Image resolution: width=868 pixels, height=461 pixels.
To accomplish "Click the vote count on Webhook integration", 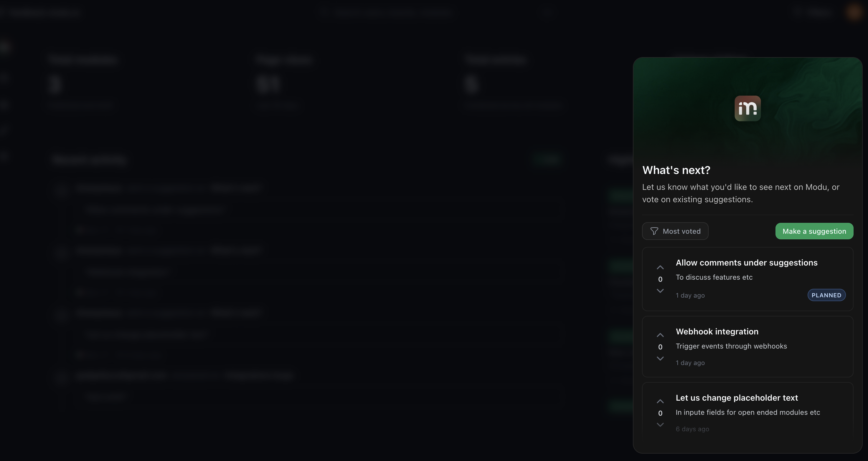I will [x=660, y=347].
